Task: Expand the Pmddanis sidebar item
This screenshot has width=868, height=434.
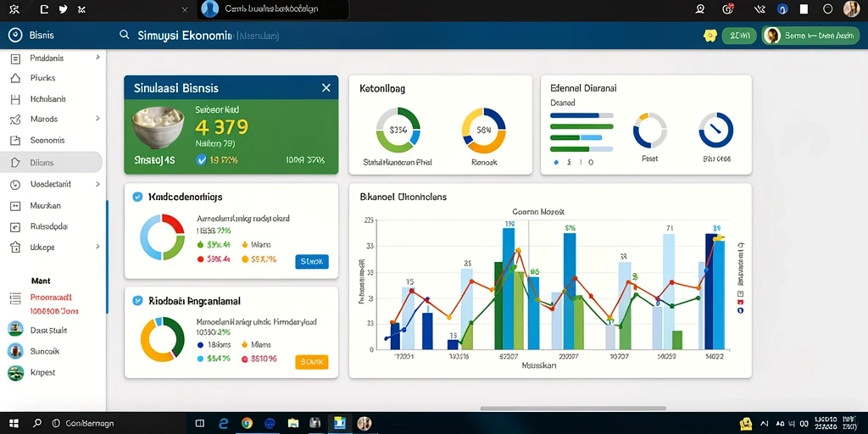Action: (98, 57)
